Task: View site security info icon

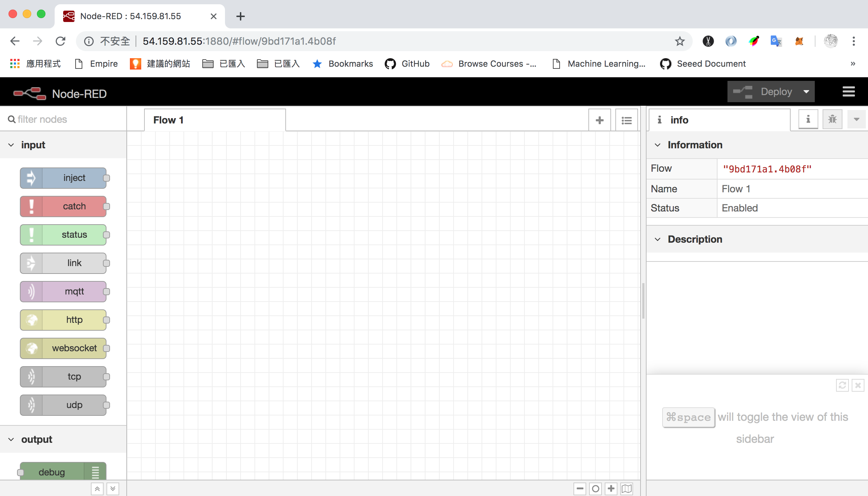Action: tap(89, 41)
